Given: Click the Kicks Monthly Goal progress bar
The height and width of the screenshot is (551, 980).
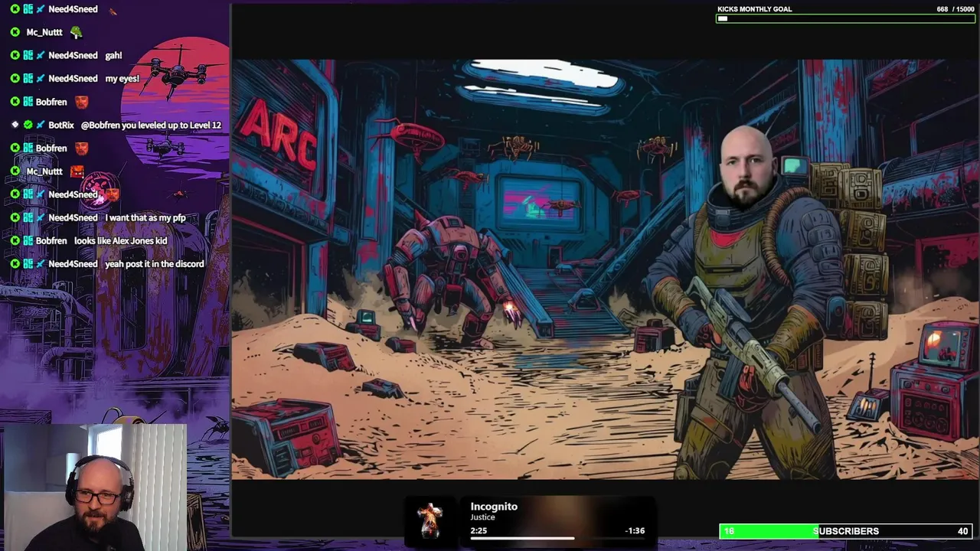Looking at the screenshot, I should [x=845, y=19].
